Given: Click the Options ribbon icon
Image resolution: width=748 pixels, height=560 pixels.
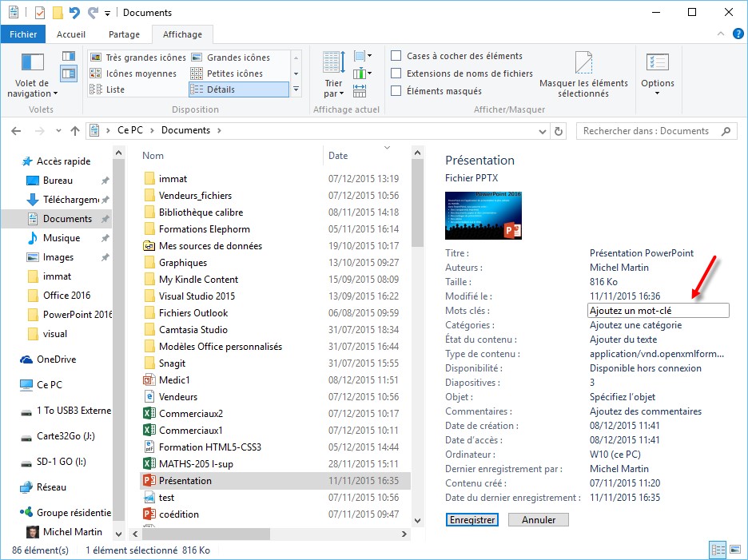Looking at the screenshot, I should point(657,74).
